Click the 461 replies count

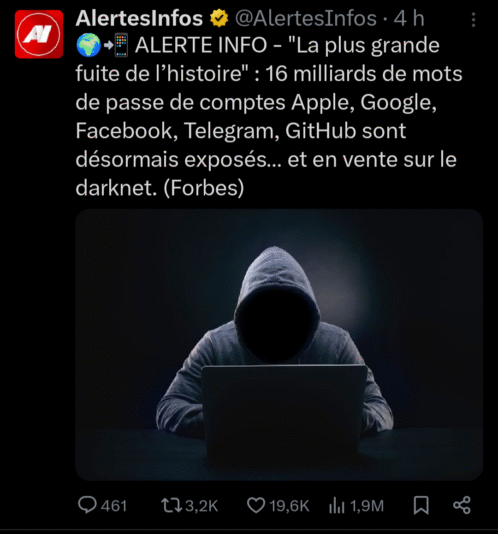(114, 506)
